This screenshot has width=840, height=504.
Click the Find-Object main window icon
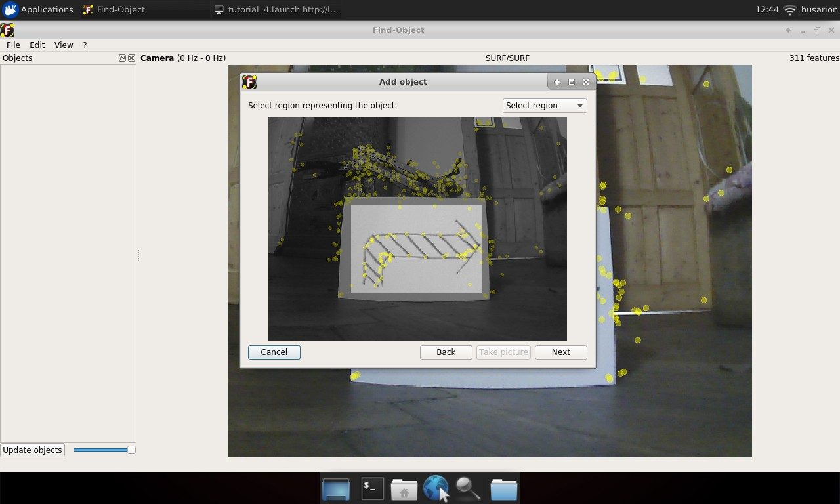click(x=7, y=30)
